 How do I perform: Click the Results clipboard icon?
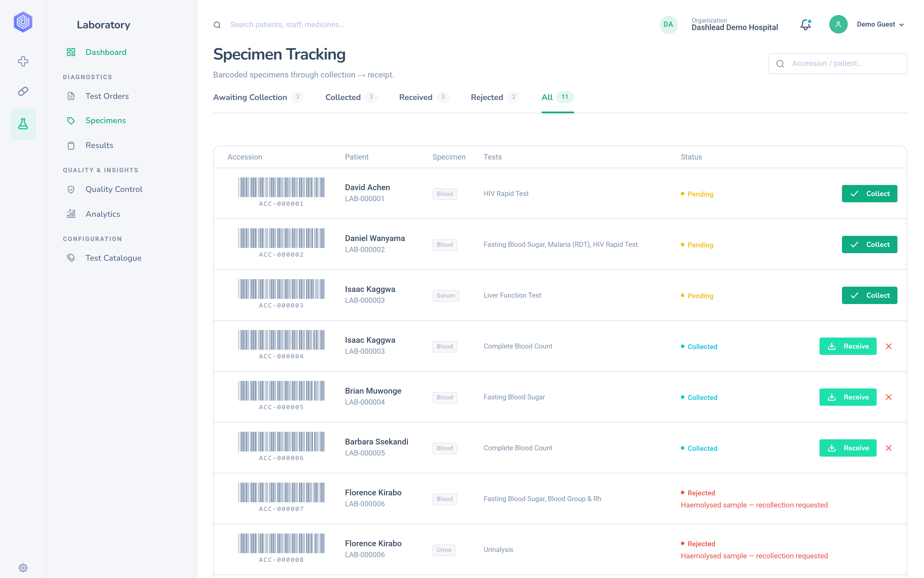[x=71, y=146]
